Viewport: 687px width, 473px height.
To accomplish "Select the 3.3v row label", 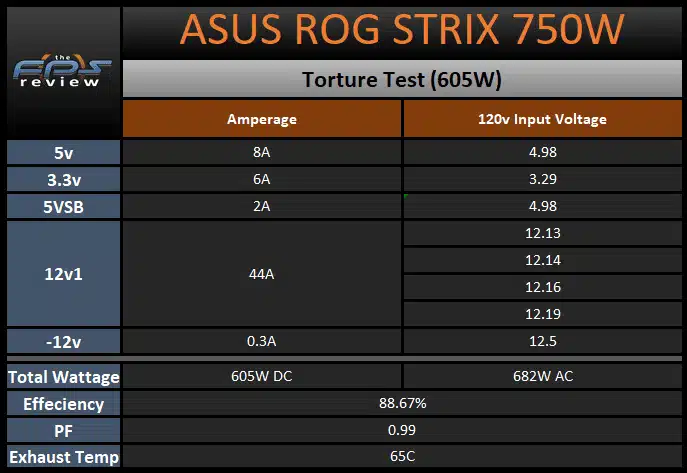I will (64, 180).
